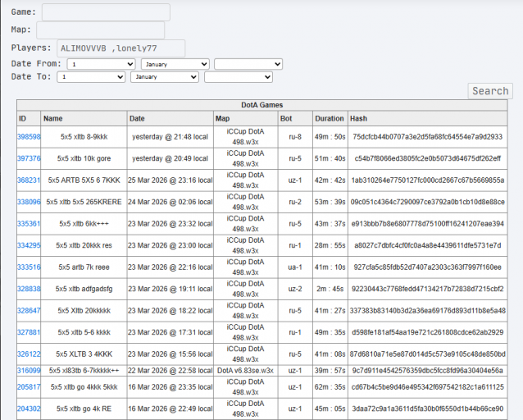Click duration '2m : 45s'
The width and height of the screenshot is (523, 420).
(x=330, y=289)
